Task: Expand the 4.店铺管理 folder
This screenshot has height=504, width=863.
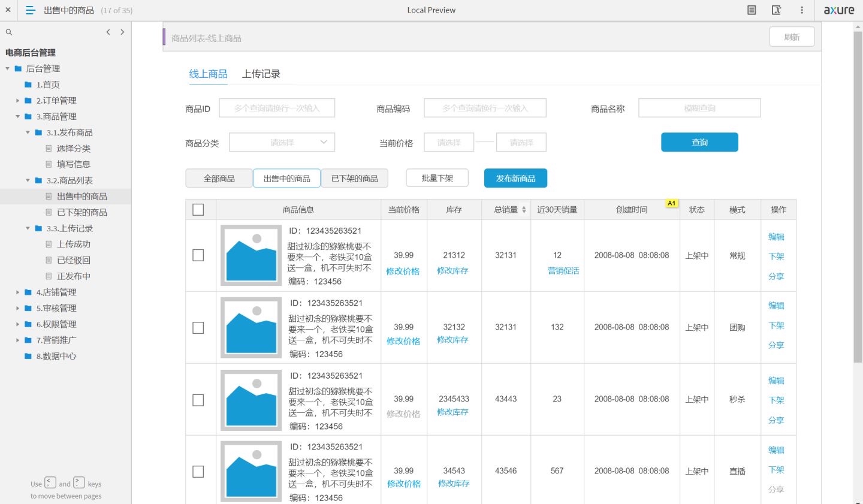Action: pos(18,292)
